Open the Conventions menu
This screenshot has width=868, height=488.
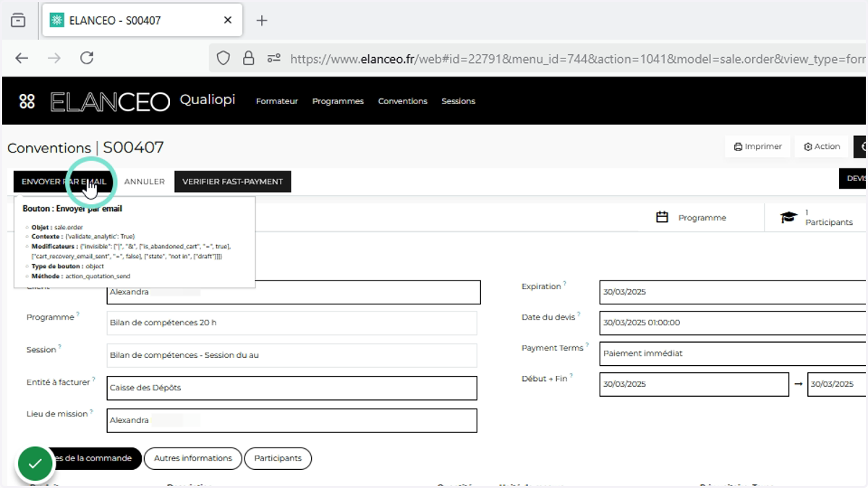403,101
